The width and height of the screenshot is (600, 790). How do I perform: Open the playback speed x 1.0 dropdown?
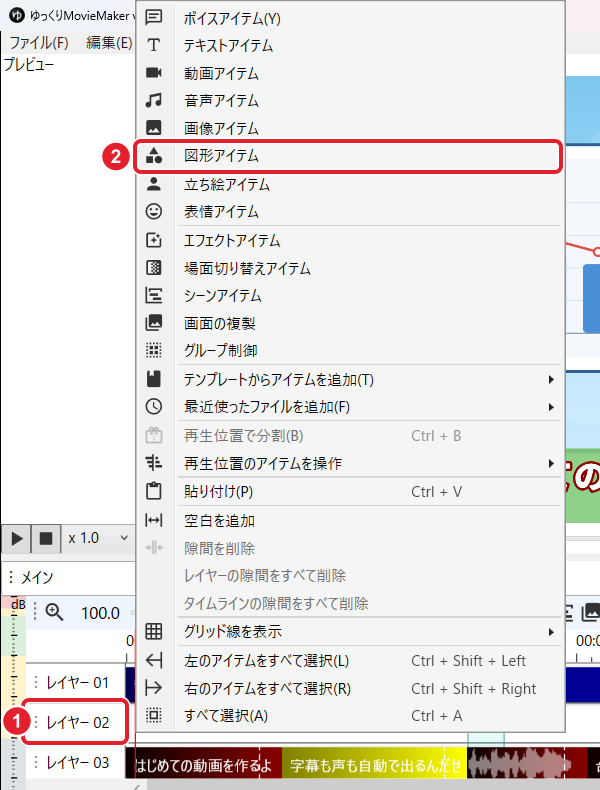[98, 538]
